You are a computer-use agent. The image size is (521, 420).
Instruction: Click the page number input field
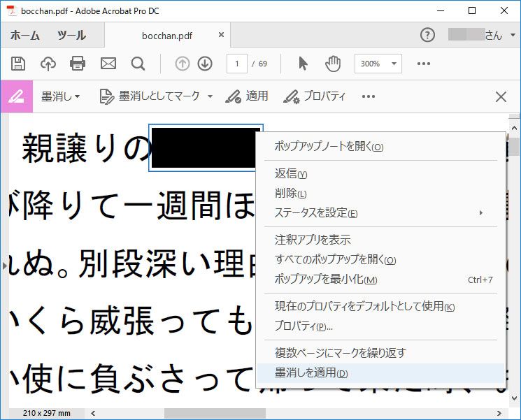pyautogui.click(x=237, y=64)
